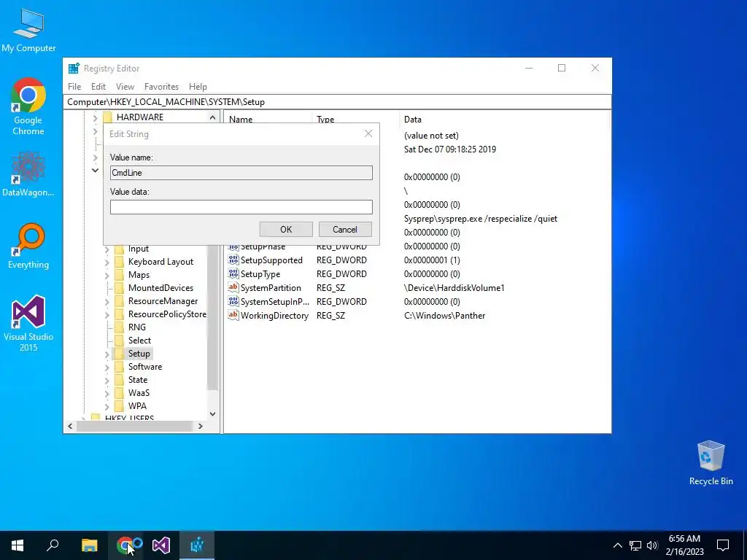Click the Value name field CmdLine
747x560 pixels.
point(241,173)
